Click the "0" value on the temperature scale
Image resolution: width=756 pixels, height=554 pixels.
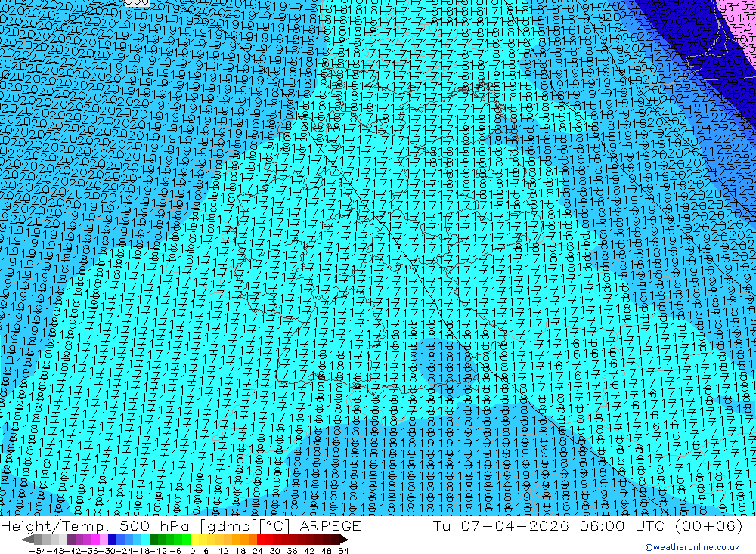(x=192, y=551)
